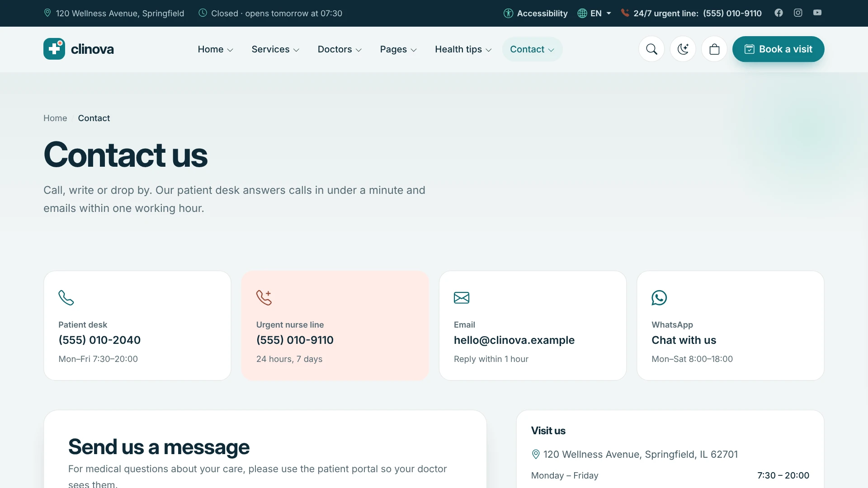Click 'Closed · opens tomorrow at 07:30' text

(x=277, y=13)
